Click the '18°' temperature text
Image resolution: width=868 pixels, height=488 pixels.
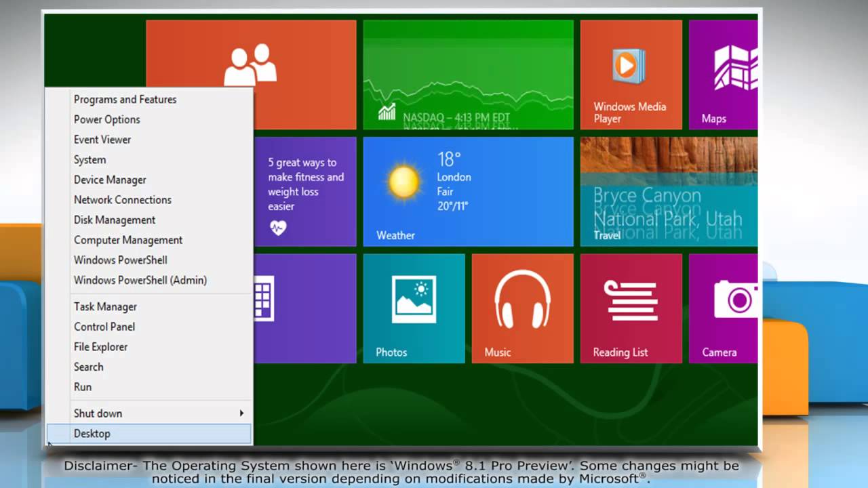449,160
